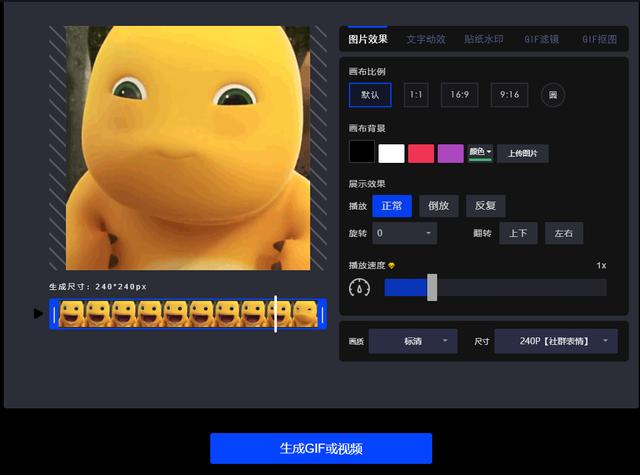Click the main GIF preview image
Image resolution: width=640 pixels, height=475 pixels.
point(188,148)
